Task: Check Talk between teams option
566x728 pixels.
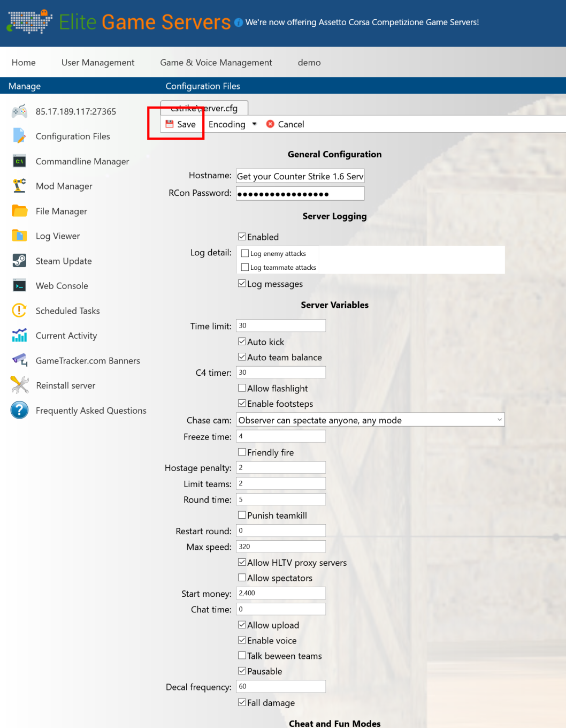Action: point(242,656)
